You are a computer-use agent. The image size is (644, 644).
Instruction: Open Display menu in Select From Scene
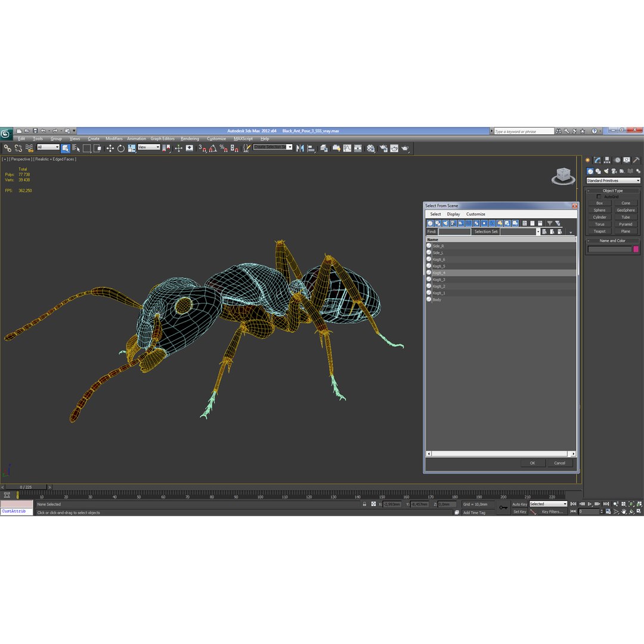click(453, 214)
